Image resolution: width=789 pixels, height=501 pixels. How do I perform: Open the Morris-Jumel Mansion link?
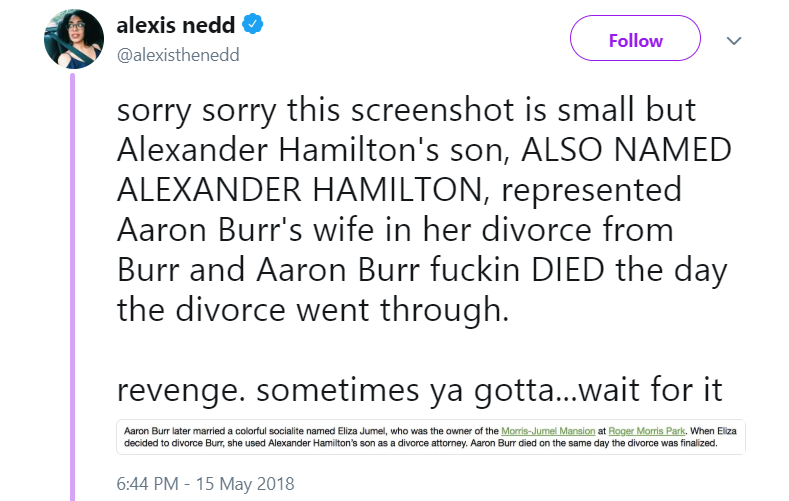(x=547, y=429)
